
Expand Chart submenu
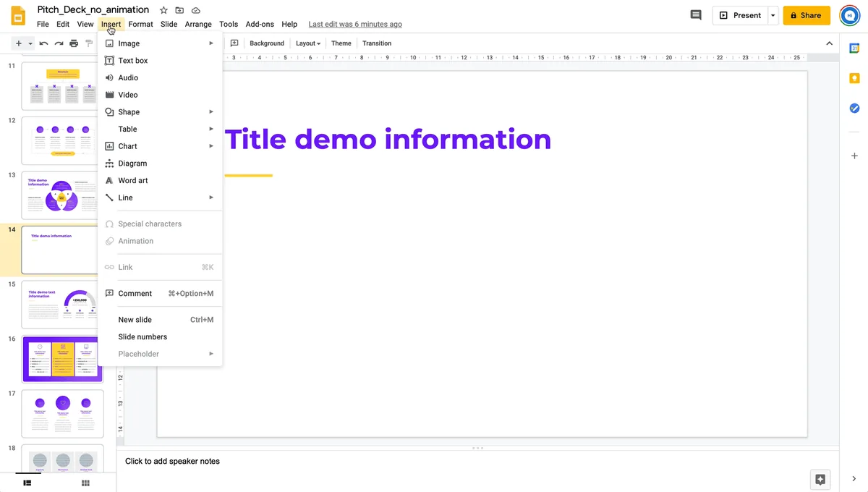(160, 146)
